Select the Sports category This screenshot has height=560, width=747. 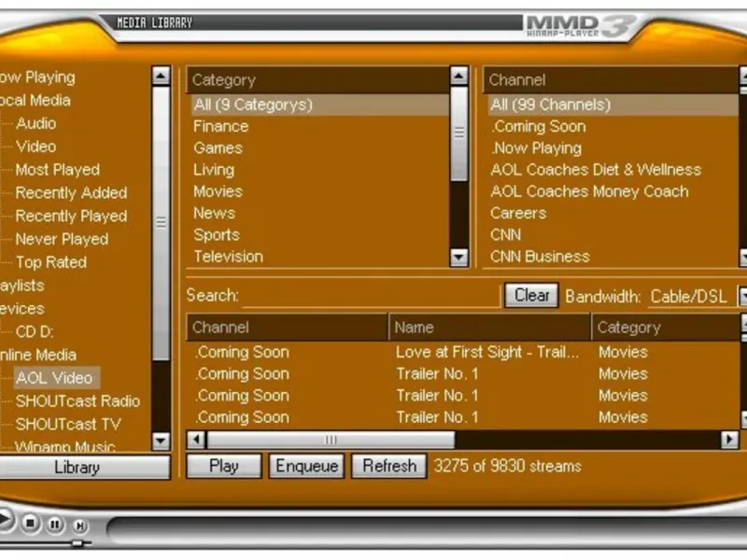[x=217, y=235]
